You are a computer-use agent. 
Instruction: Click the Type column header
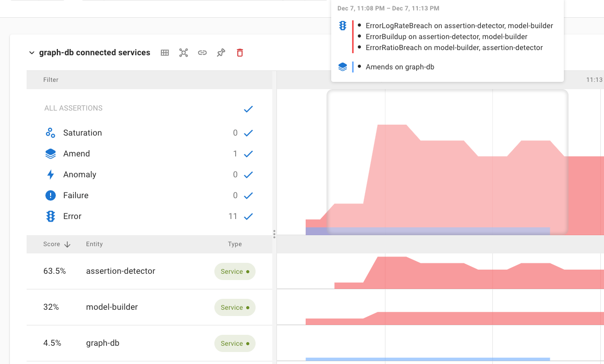(235, 244)
